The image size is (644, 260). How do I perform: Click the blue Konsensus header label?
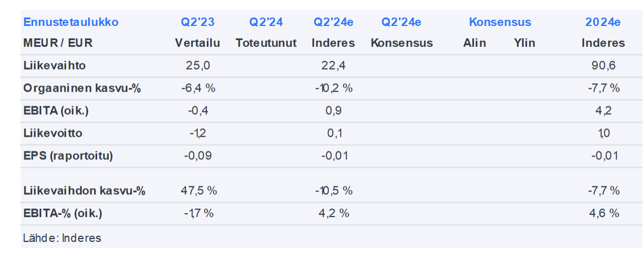500,23
